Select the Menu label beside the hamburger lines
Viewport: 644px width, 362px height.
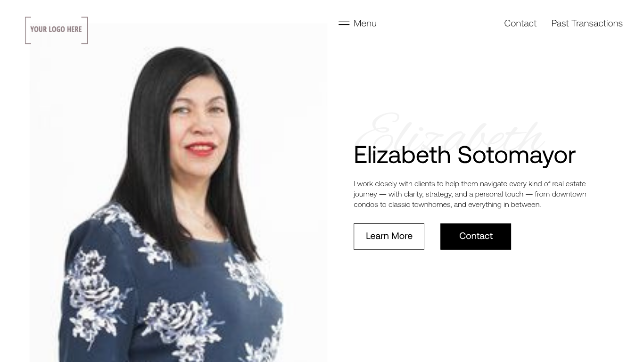point(365,23)
